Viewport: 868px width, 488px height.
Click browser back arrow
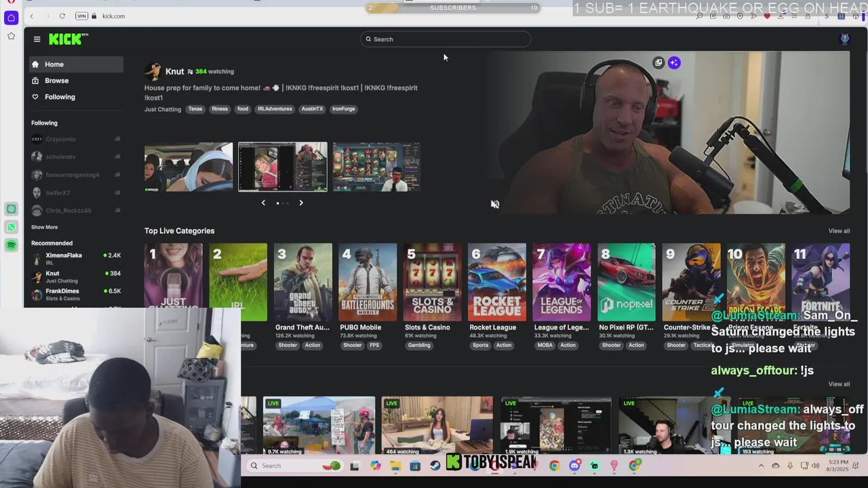coord(31,16)
